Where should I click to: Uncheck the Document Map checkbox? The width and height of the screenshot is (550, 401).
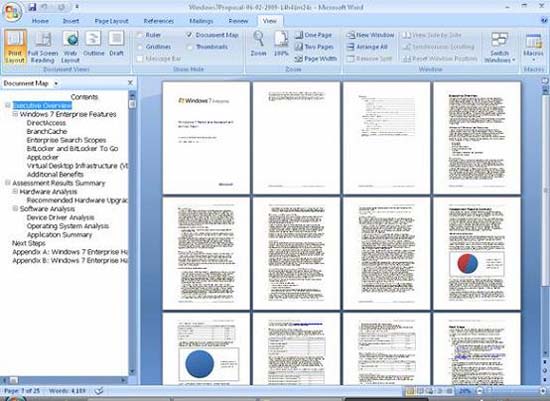(190, 35)
